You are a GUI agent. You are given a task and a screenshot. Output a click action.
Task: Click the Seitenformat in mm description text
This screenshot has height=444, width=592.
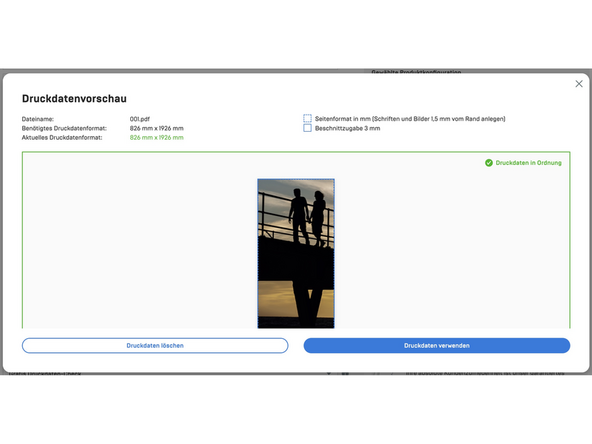tap(410, 119)
